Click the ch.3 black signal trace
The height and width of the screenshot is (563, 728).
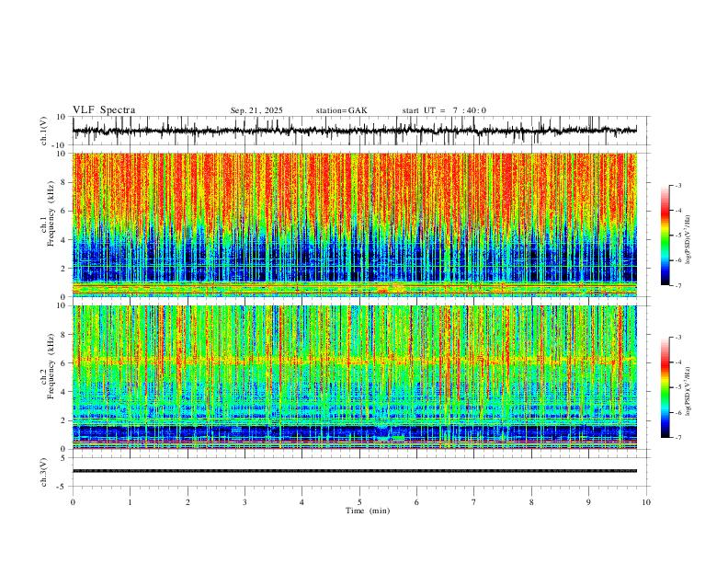click(x=355, y=471)
